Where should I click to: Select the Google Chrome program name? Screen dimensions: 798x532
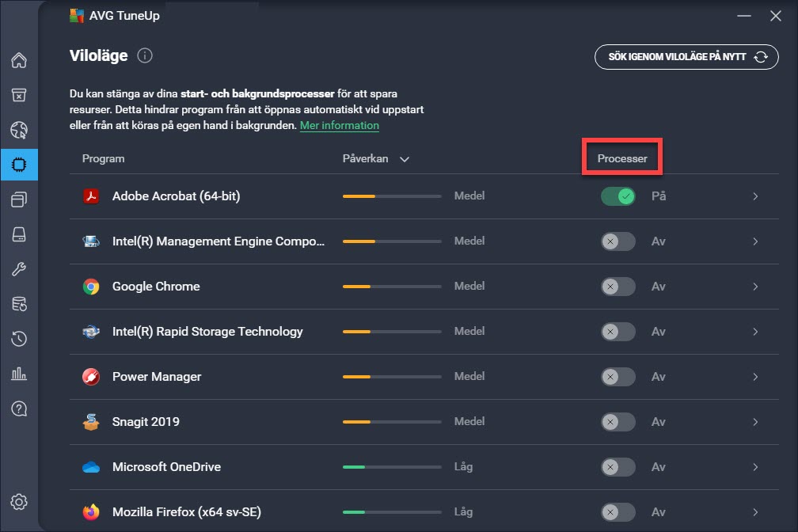(x=156, y=287)
